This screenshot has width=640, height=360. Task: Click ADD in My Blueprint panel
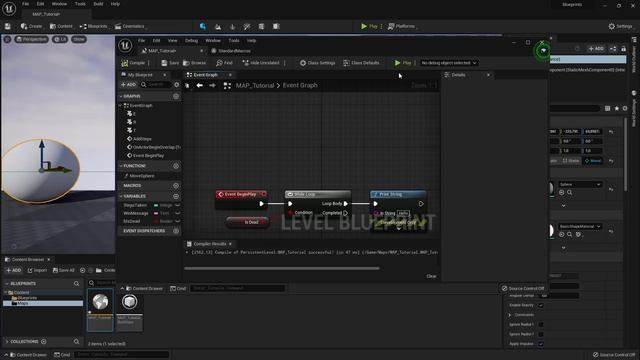click(x=128, y=84)
